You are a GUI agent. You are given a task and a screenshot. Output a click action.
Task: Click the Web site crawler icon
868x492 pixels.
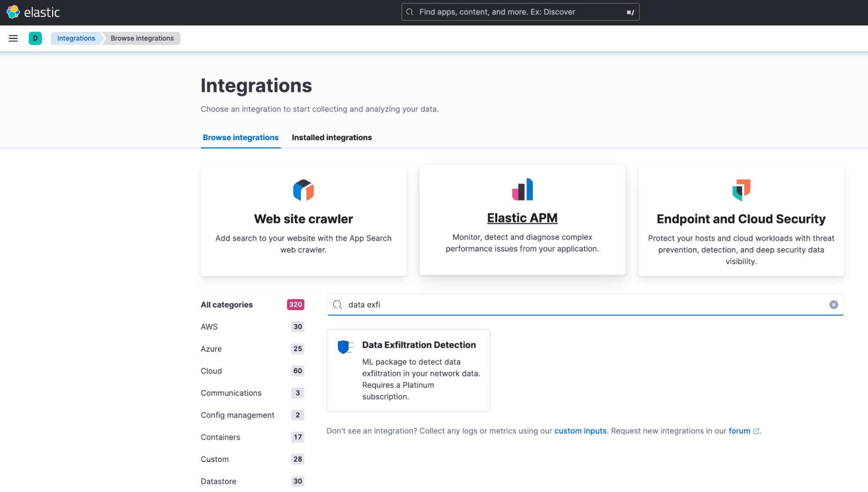pos(304,190)
